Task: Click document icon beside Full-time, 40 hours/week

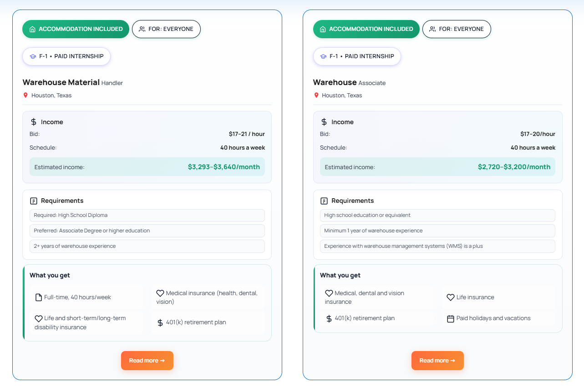Action: point(39,297)
